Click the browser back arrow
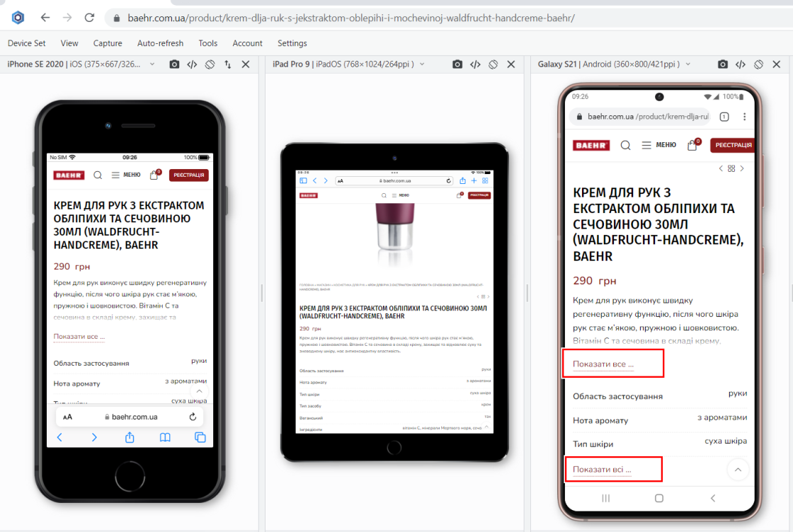Screen dimensions: 793x532 (x=45, y=18)
